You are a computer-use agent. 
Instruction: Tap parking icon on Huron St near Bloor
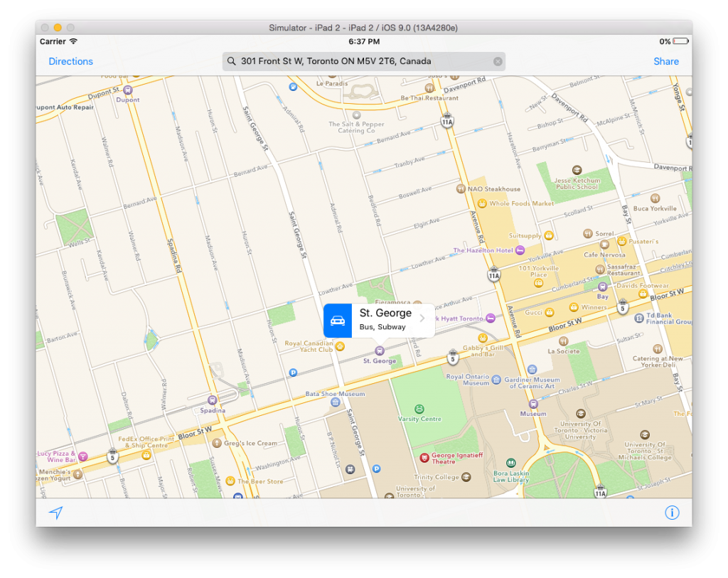point(293,373)
